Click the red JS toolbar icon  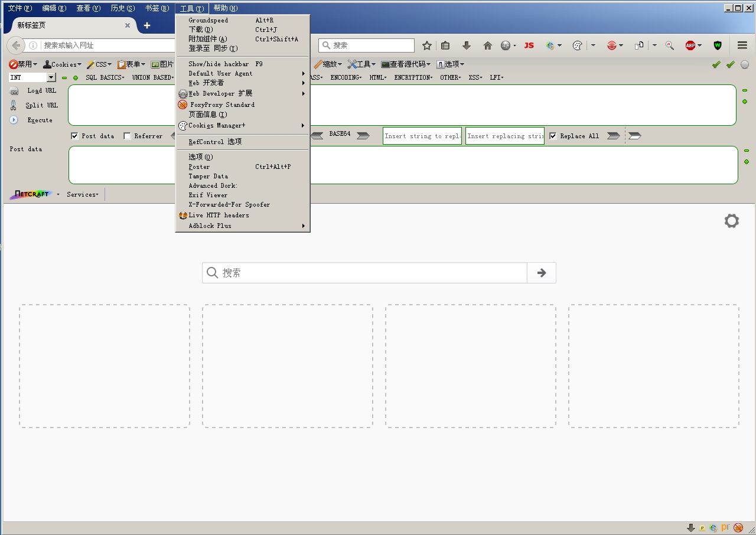pos(529,45)
